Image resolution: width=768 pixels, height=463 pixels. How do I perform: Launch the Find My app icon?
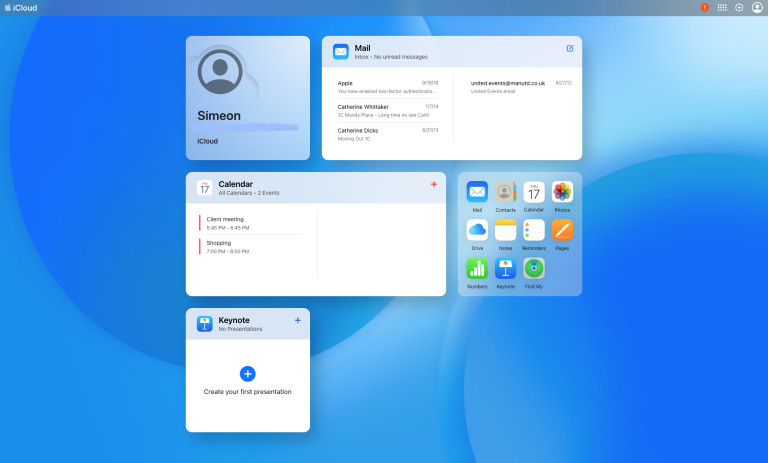click(534, 268)
